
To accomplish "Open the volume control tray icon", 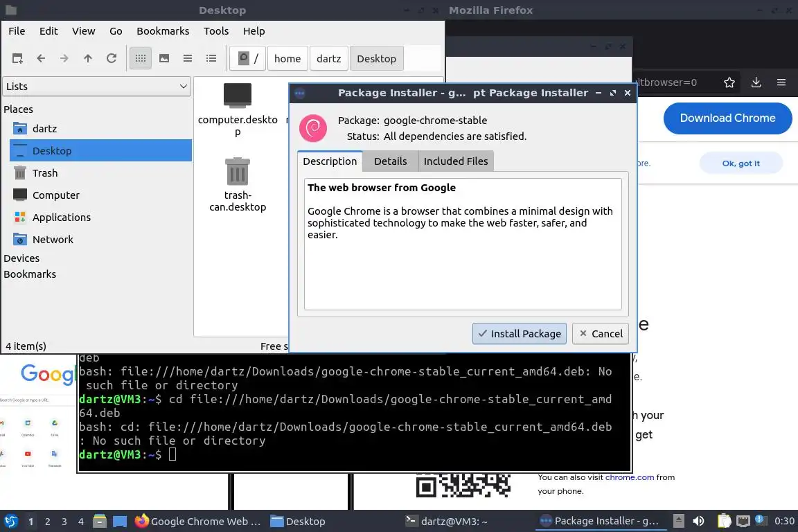I will (699, 521).
